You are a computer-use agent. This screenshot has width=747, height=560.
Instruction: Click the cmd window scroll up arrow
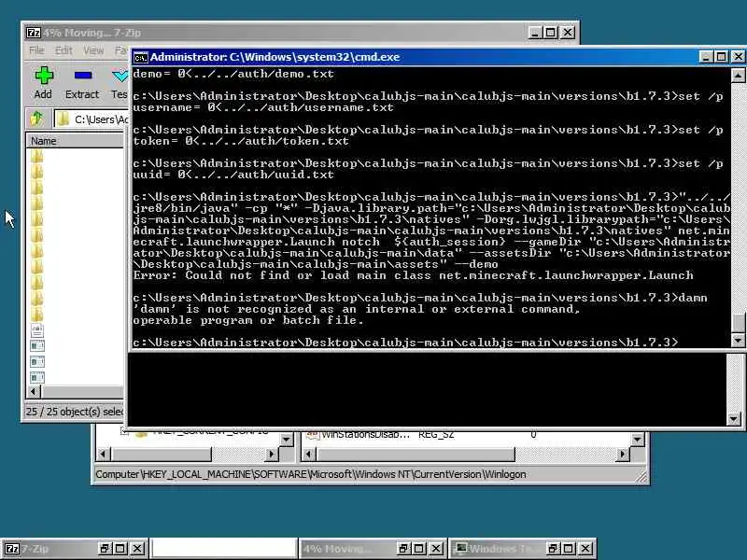pos(738,76)
